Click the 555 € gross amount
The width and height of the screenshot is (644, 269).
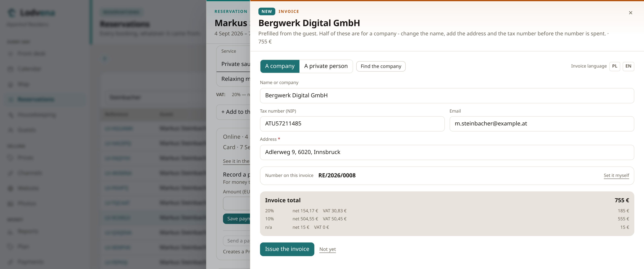click(x=623, y=219)
